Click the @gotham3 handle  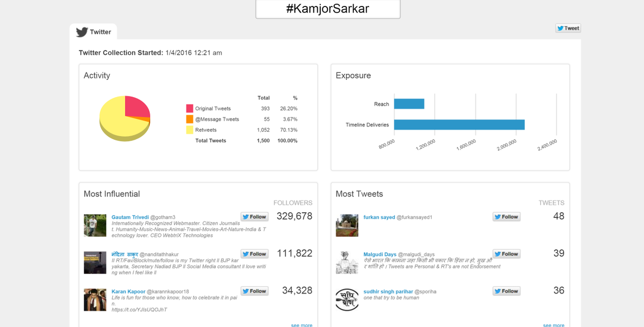(163, 217)
